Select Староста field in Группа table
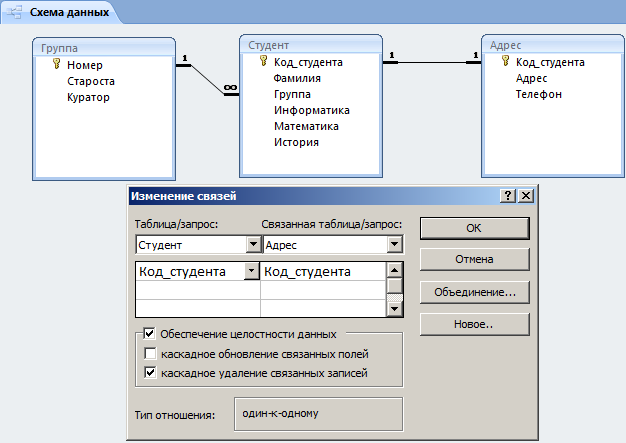The image size is (626, 443). [x=91, y=81]
